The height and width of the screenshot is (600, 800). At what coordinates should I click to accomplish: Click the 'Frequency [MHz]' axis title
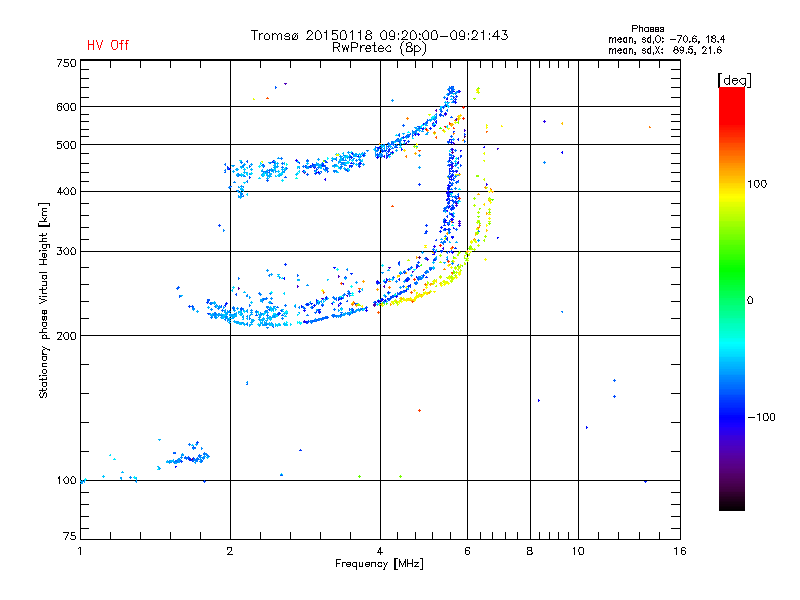pos(379,564)
